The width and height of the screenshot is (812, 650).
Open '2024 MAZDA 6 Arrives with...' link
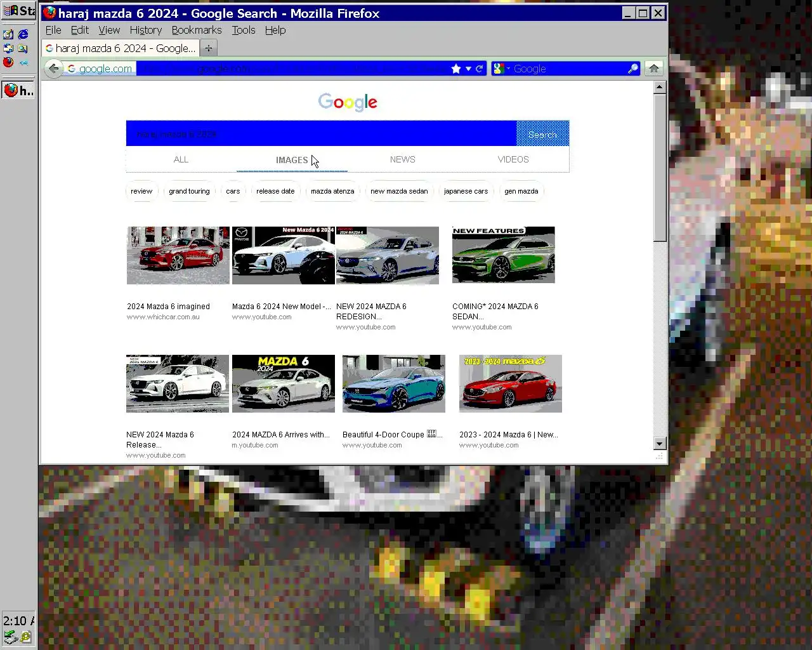pos(281,435)
